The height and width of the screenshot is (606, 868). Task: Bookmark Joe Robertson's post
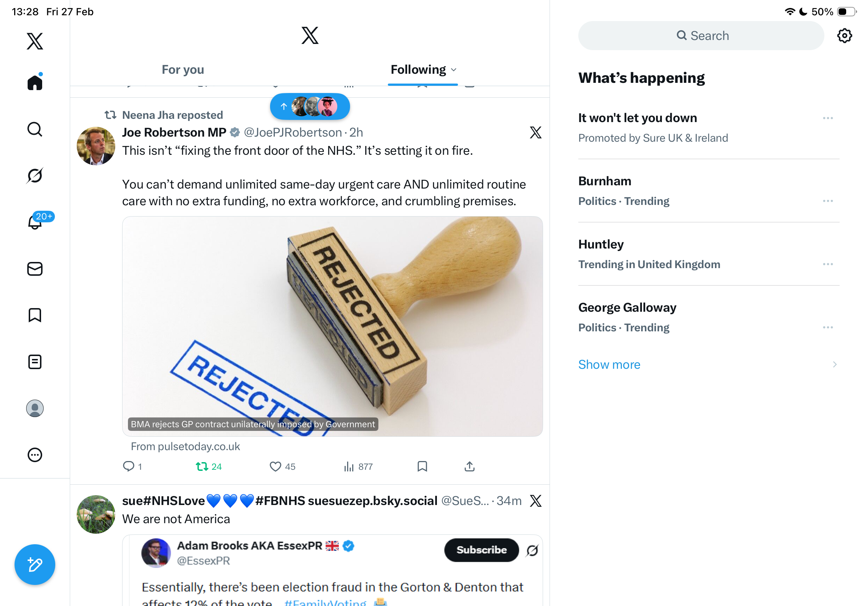422,466
